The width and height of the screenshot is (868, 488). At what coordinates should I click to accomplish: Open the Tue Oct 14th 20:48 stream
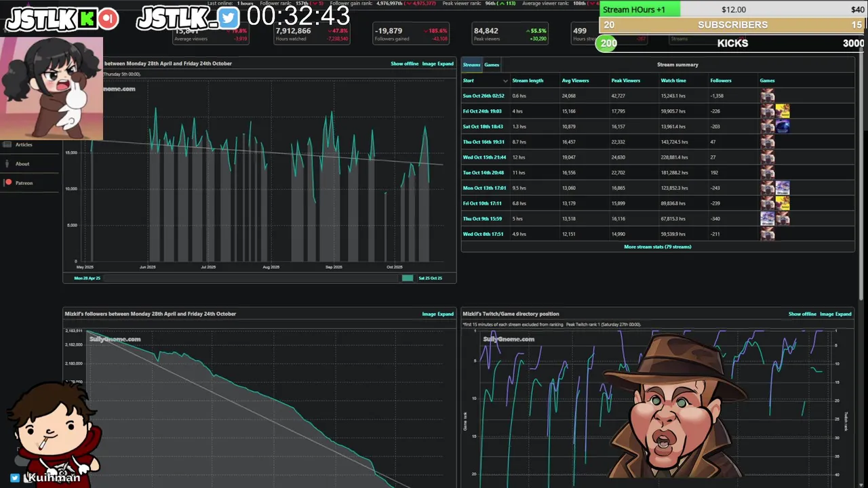click(484, 173)
